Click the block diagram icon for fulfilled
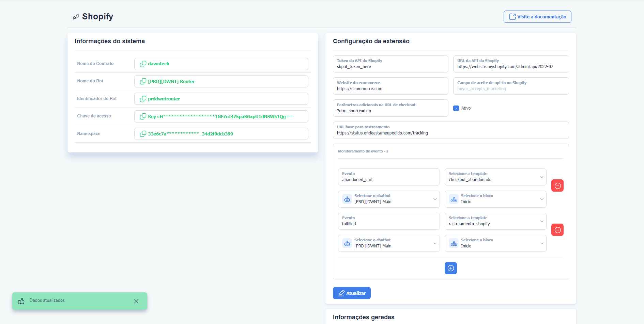The width and height of the screenshot is (644, 324). [x=454, y=243]
